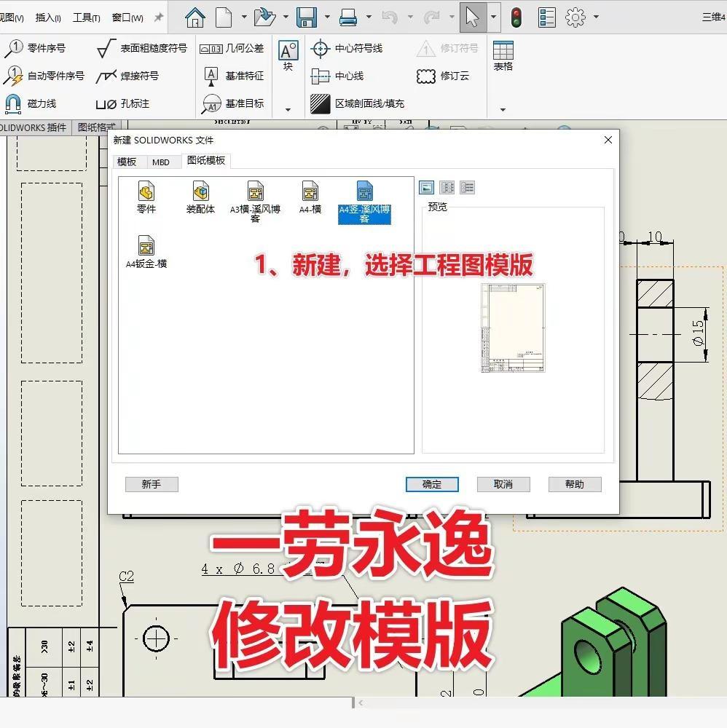Expand the Options gear dropdown arrow

tap(596, 17)
